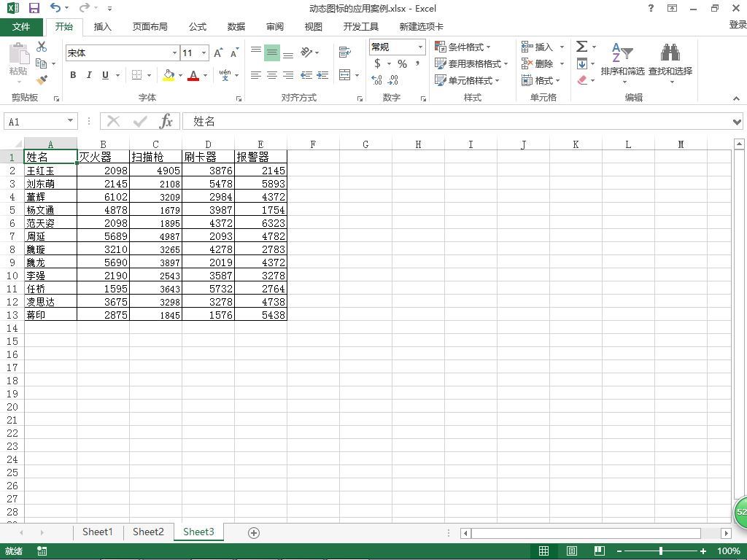The width and height of the screenshot is (747, 560).
Task: Expand the formula bar
Action: tap(737, 122)
